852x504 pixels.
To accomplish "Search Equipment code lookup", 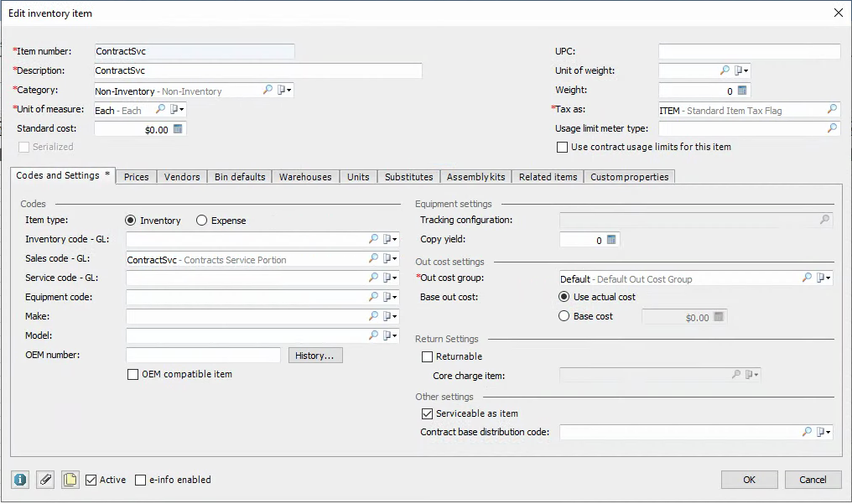I will tap(373, 297).
